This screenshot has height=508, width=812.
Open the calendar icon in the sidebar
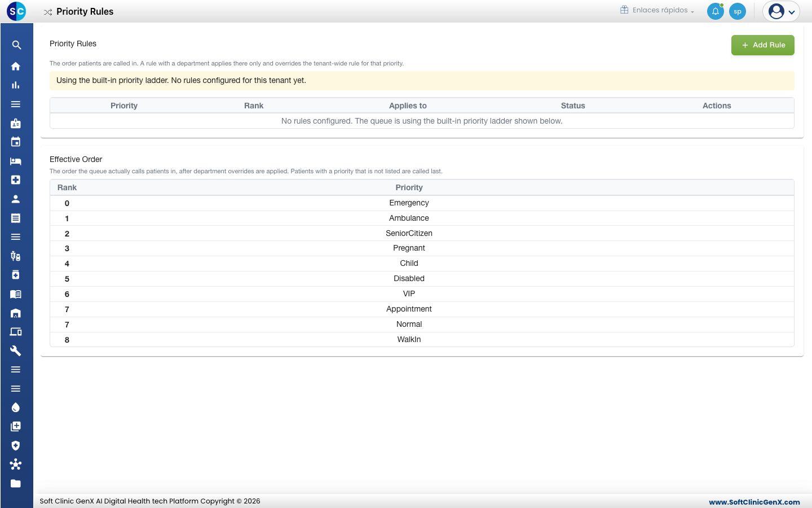point(16,142)
